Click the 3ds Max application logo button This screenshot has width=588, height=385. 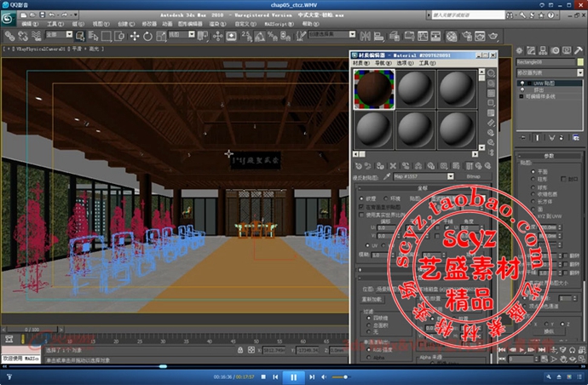(8, 19)
